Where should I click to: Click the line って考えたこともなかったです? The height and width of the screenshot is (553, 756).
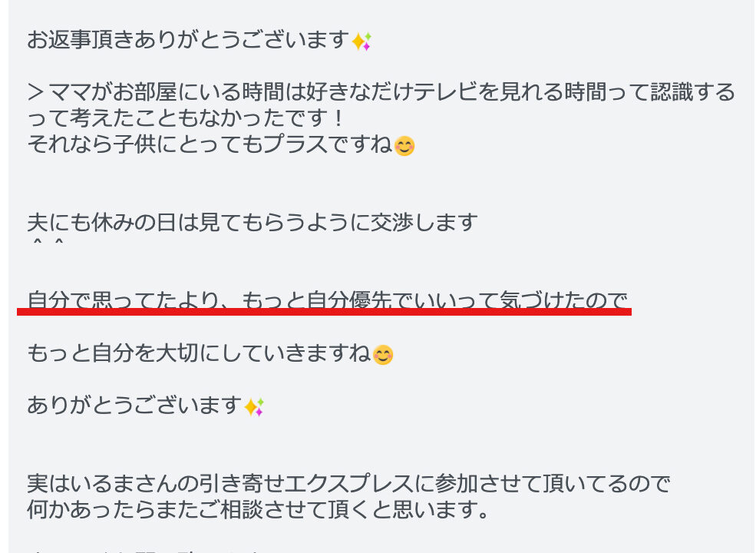coord(186,119)
